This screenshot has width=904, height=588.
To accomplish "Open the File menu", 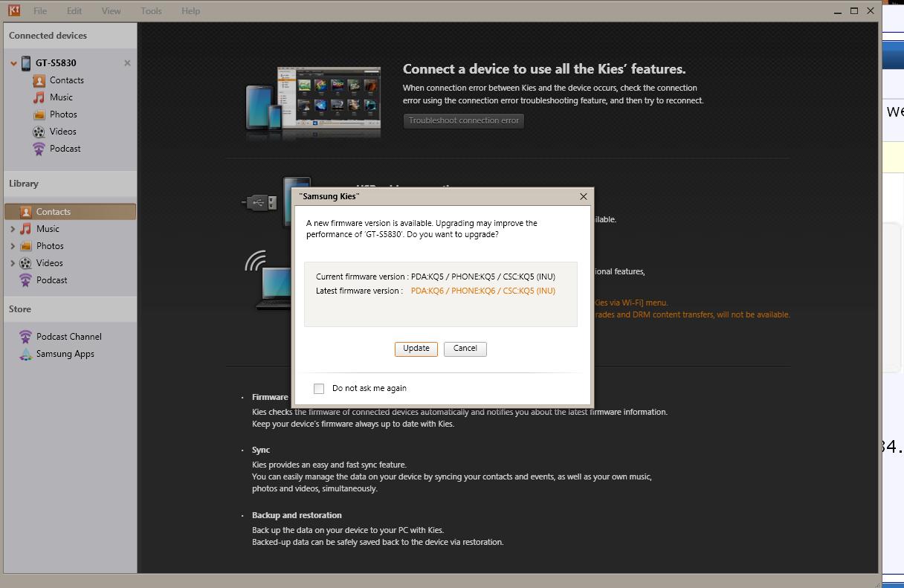I will (x=40, y=11).
